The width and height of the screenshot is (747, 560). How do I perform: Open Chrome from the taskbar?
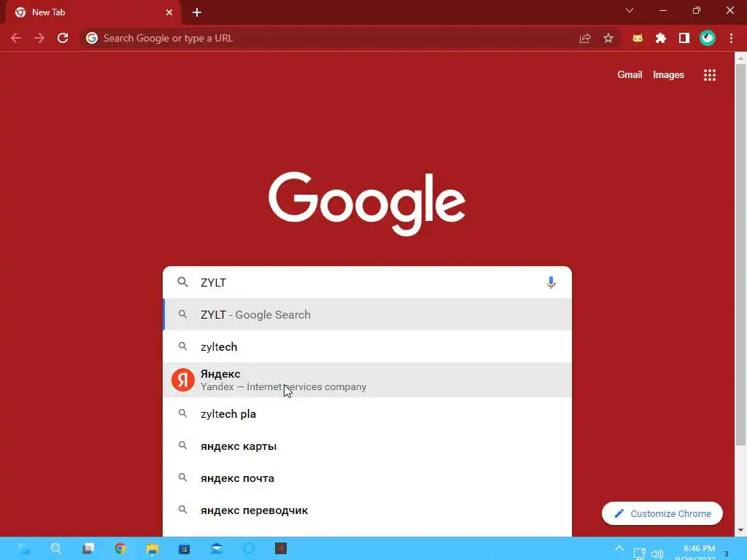pos(120,548)
